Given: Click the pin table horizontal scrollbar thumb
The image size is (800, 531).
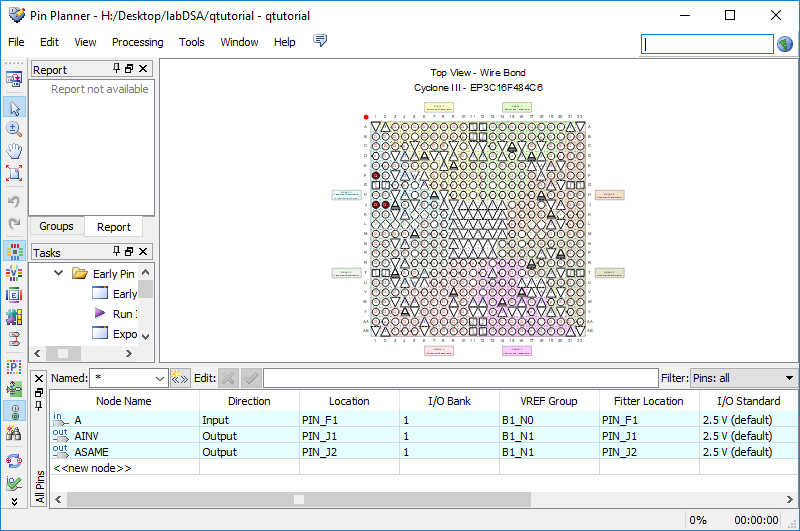Looking at the screenshot, I should [299, 499].
